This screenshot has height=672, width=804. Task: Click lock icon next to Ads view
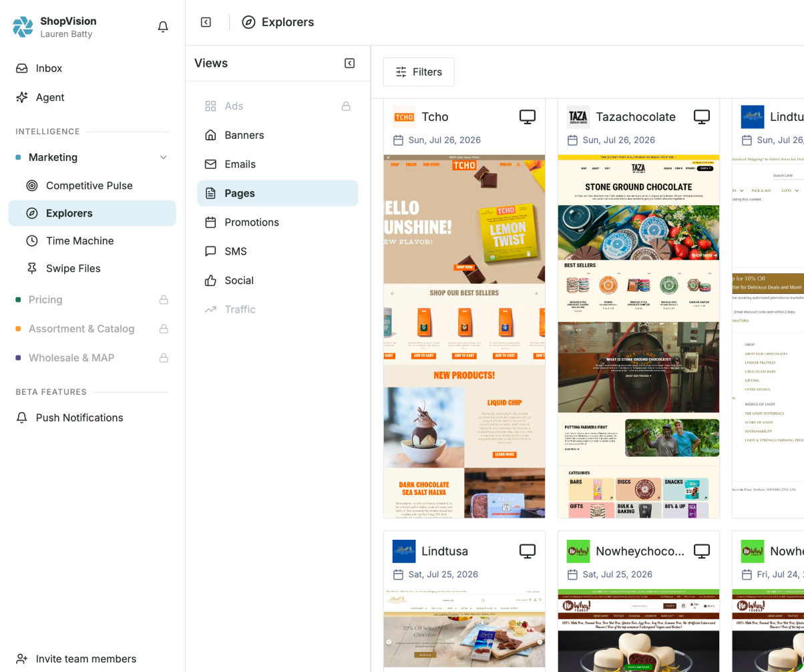346,106
